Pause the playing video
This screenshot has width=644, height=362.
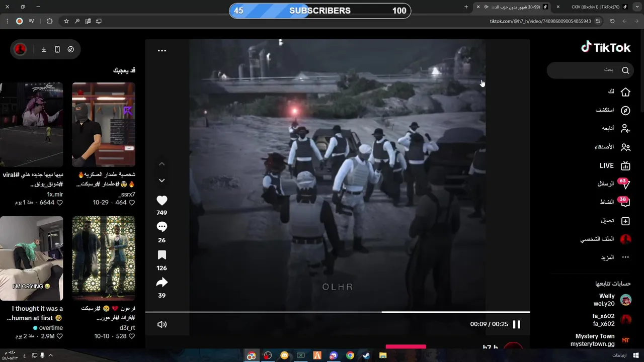pyautogui.click(x=516, y=324)
